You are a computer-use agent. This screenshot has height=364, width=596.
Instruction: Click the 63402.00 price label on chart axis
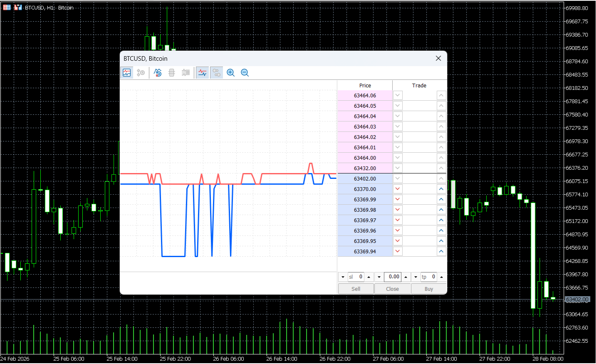click(577, 299)
